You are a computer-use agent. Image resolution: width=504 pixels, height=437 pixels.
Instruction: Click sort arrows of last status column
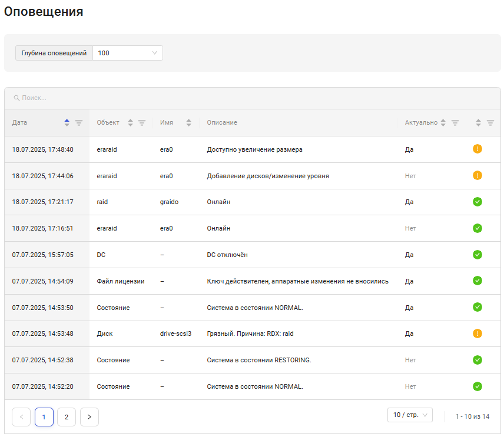479,123
